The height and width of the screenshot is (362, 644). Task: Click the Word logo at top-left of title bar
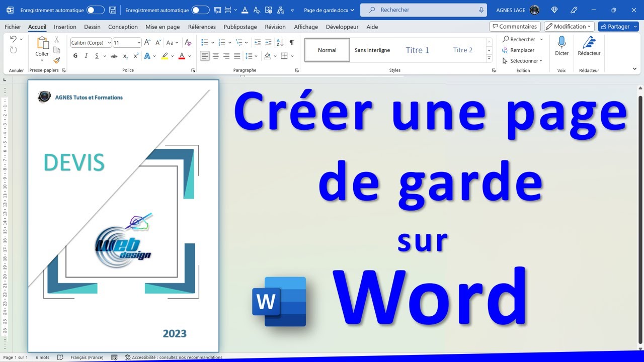pyautogui.click(x=10, y=10)
